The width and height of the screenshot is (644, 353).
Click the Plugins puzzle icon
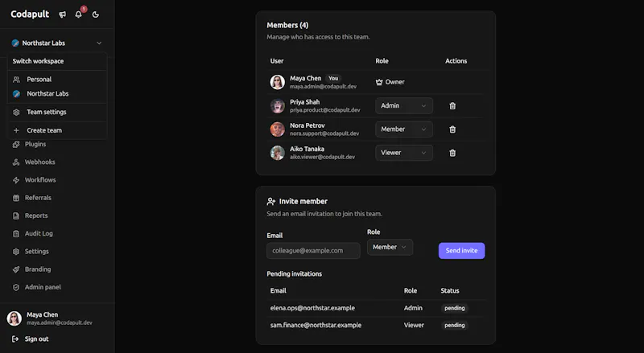16,144
